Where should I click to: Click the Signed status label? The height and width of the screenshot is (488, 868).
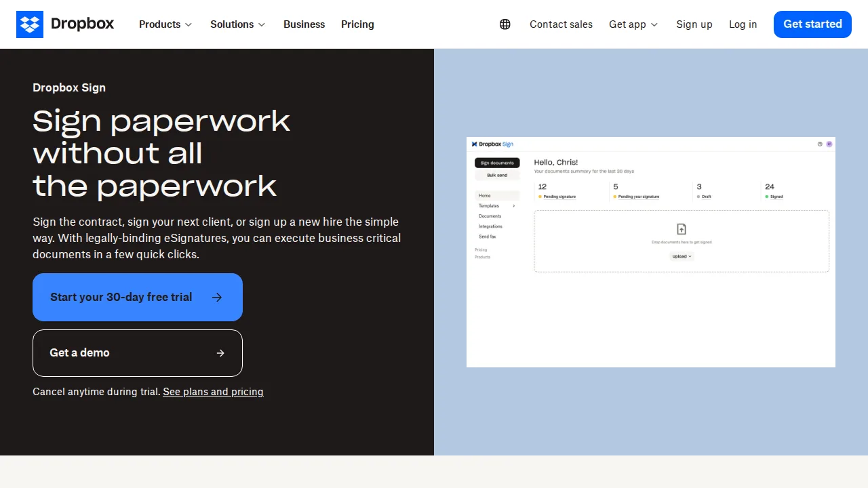click(776, 197)
